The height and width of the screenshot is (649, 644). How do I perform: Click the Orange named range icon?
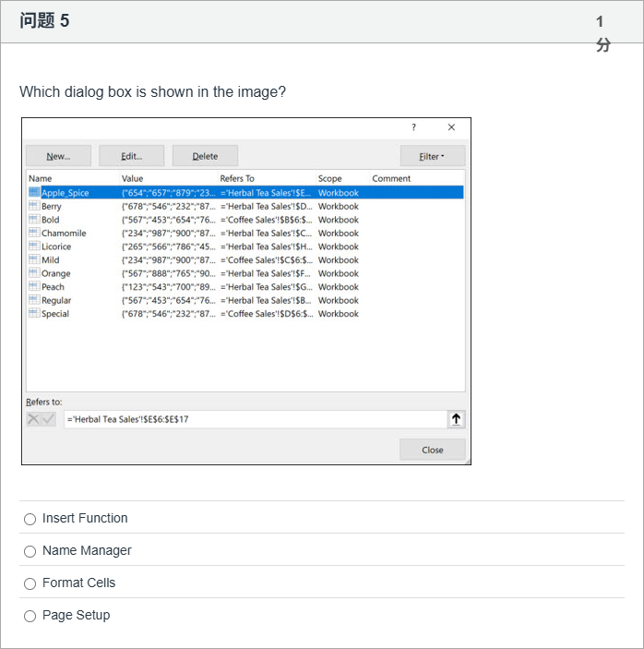click(x=34, y=273)
